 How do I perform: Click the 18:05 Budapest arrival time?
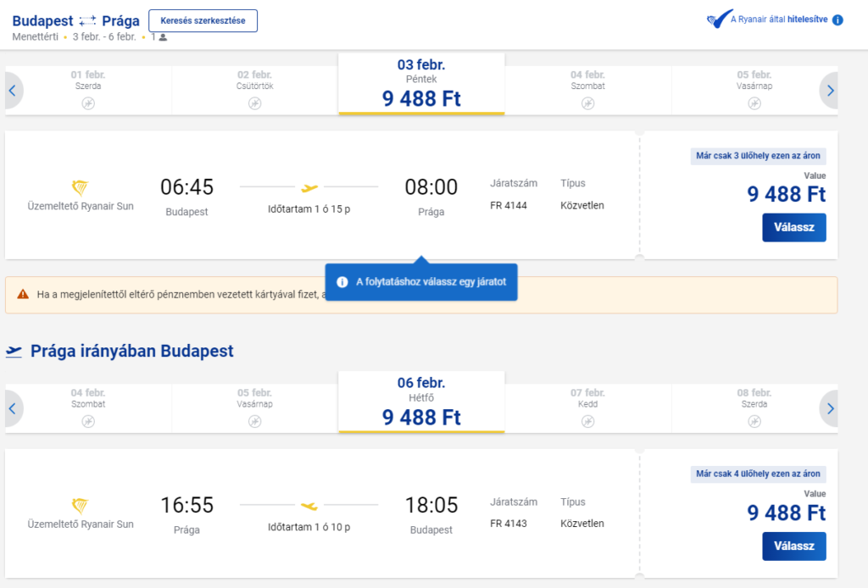(x=431, y=505)
